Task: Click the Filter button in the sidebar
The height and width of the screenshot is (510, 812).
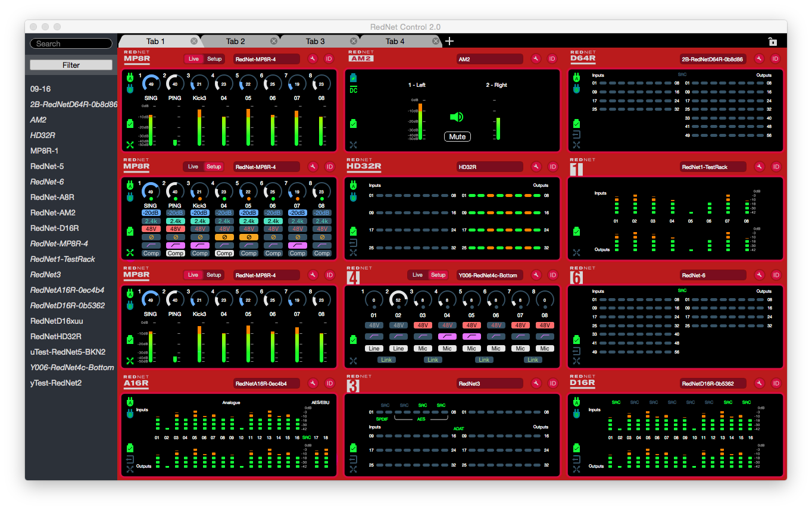Action: pyautogui.click(x=71, y=65)
